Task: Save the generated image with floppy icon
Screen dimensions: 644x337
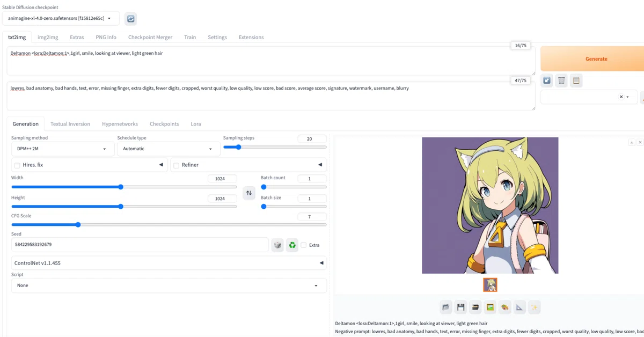Action: pos(460,307)
